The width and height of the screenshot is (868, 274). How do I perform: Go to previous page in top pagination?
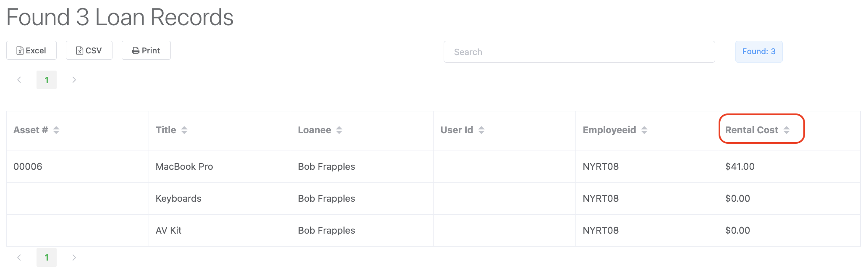(19, 80)
